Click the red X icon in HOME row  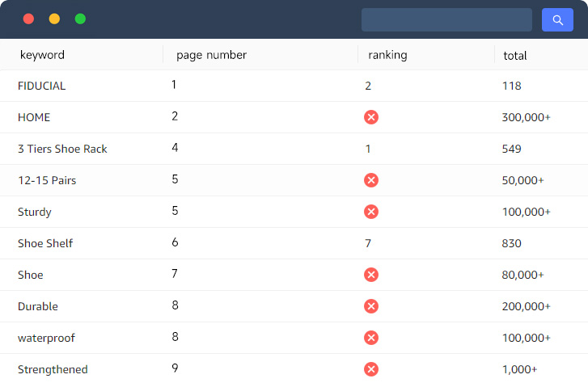pyautogui.click(x=371, y=117)
